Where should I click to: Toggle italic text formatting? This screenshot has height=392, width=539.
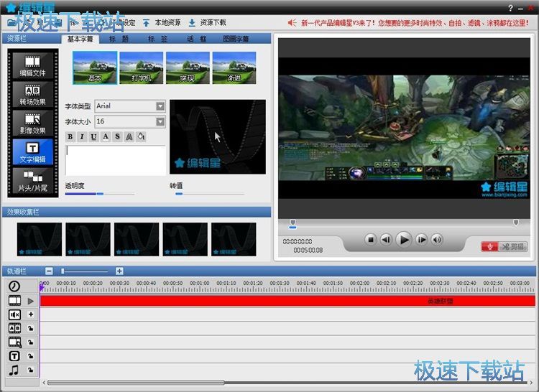(x=82, y=136)
